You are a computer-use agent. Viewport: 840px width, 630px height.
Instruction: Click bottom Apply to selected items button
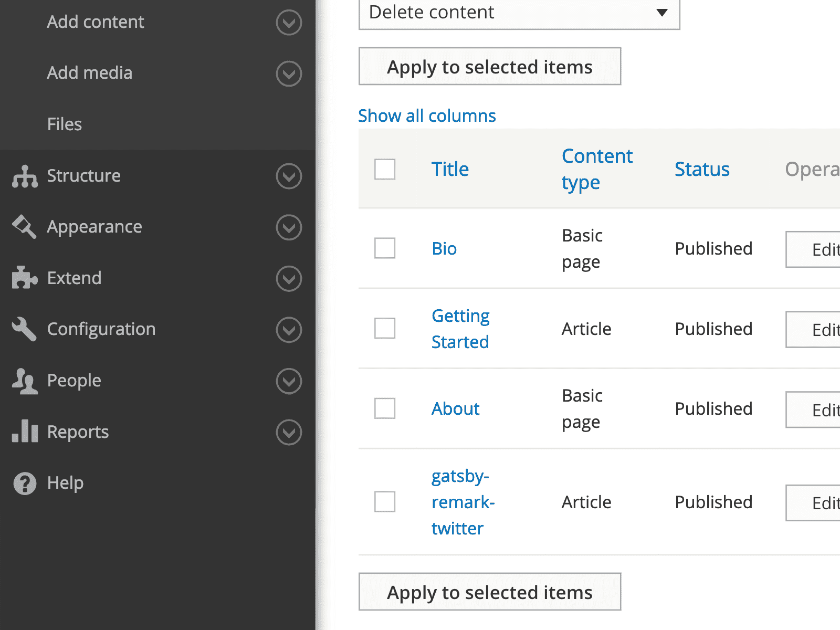tap(490, 592)
